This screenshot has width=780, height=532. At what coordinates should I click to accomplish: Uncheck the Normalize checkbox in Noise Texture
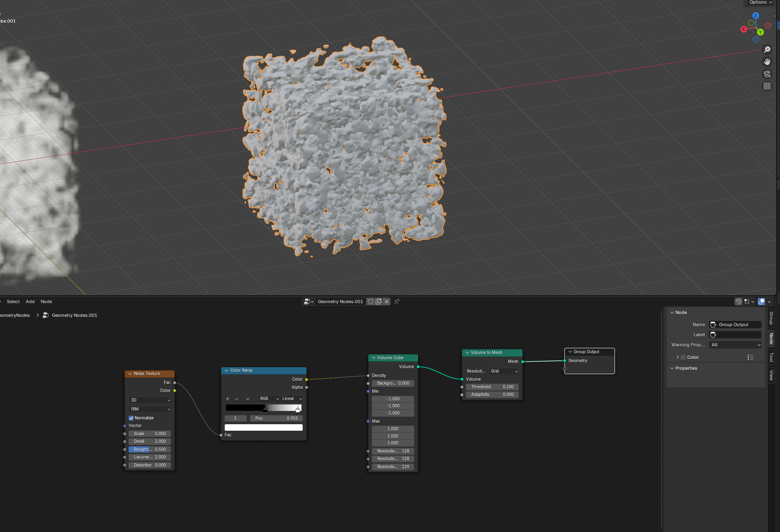(131, 418)
